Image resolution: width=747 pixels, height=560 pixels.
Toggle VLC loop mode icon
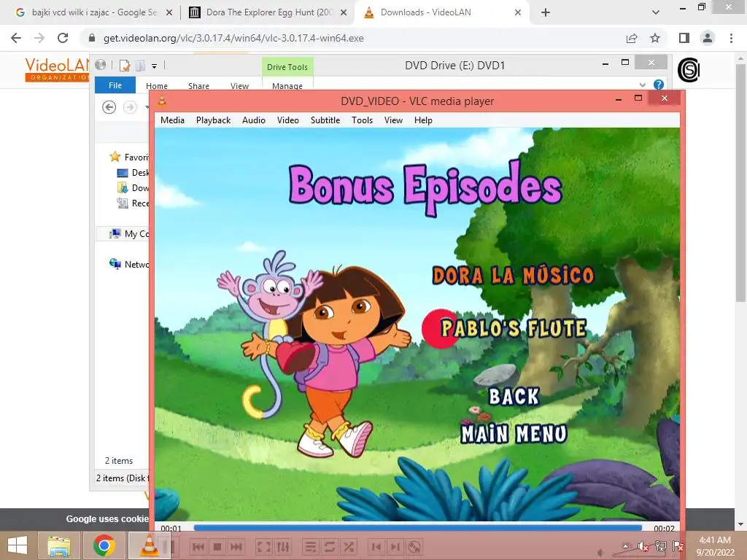point(330,546)
